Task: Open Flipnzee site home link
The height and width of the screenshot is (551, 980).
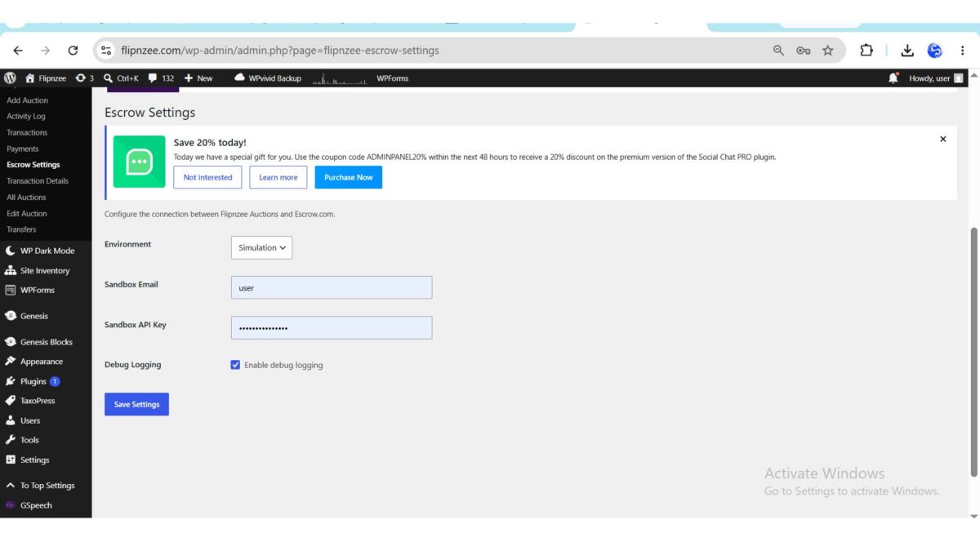Action: coord(46,78)
